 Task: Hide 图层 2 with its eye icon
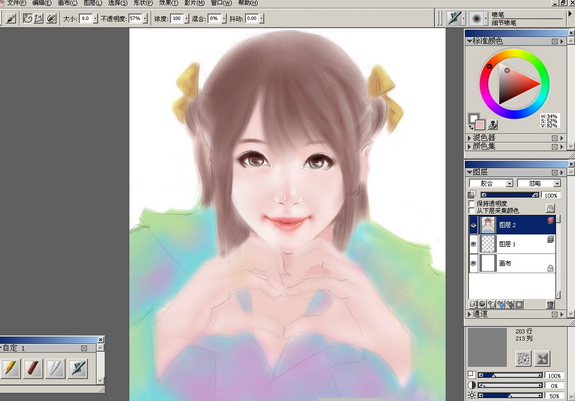tap(473, 225)
